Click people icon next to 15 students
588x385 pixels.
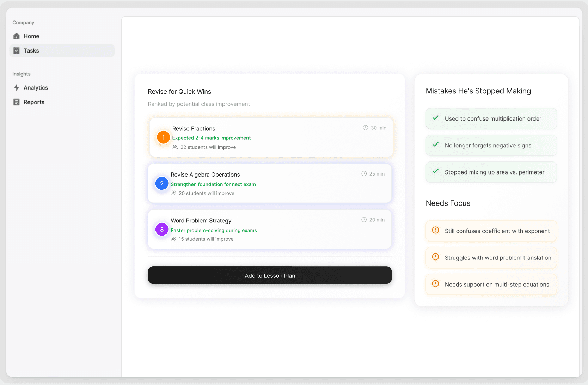pos(174,239)
